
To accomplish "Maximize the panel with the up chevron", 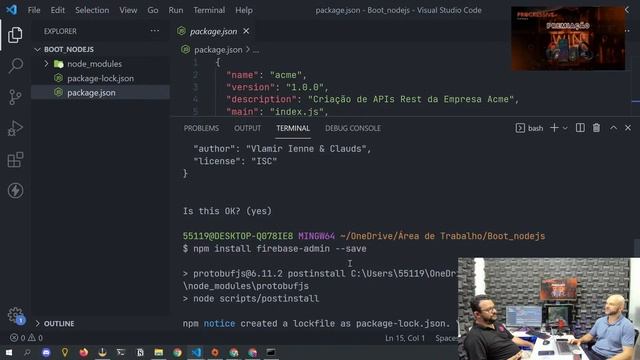I will point(613,128).
